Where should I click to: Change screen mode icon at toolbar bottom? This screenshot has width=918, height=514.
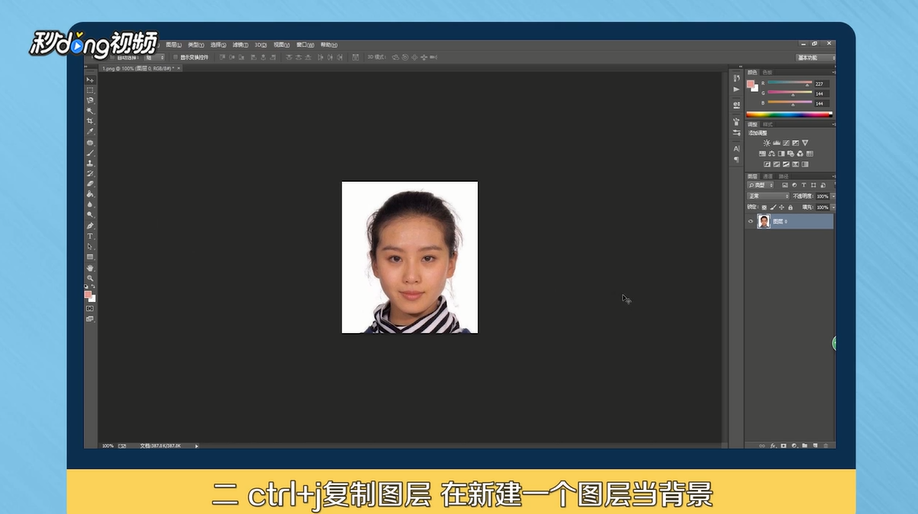[90, 319]
